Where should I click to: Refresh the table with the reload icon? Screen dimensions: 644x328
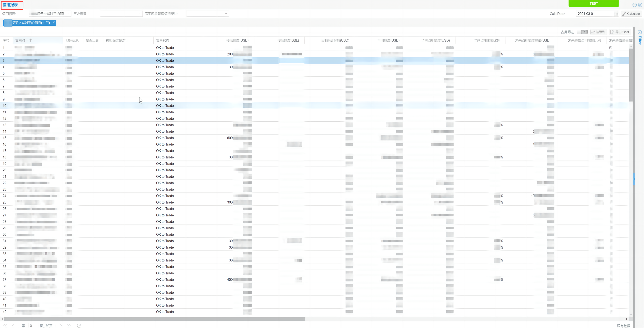click(x=79, y=325)
